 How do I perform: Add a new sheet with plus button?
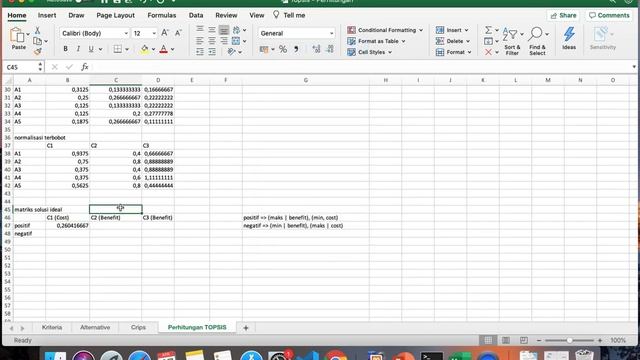click(x=246, y=328)
